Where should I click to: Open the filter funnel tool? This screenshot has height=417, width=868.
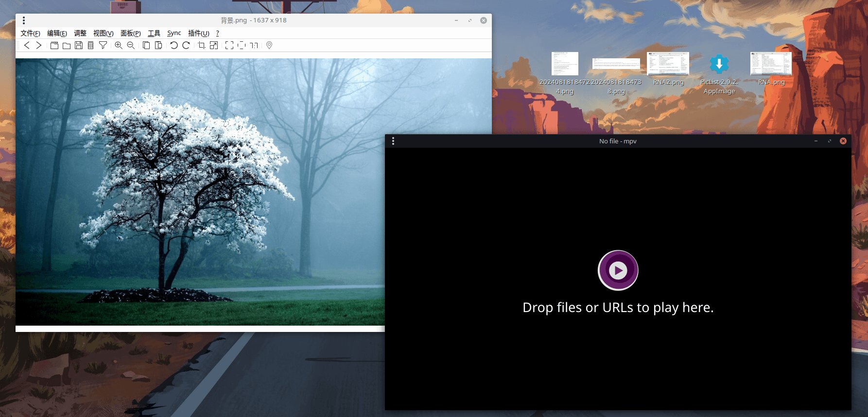point(103,45)
